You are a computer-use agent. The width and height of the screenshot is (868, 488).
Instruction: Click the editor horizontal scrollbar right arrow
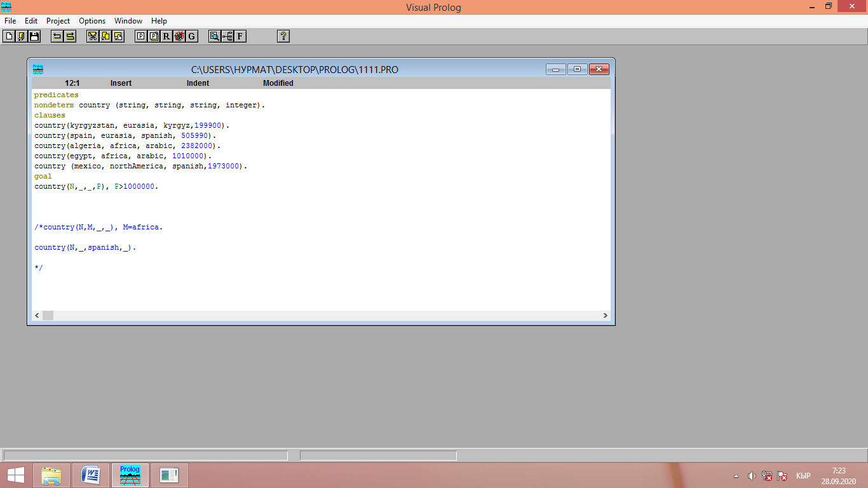click(x=605, y=316)
